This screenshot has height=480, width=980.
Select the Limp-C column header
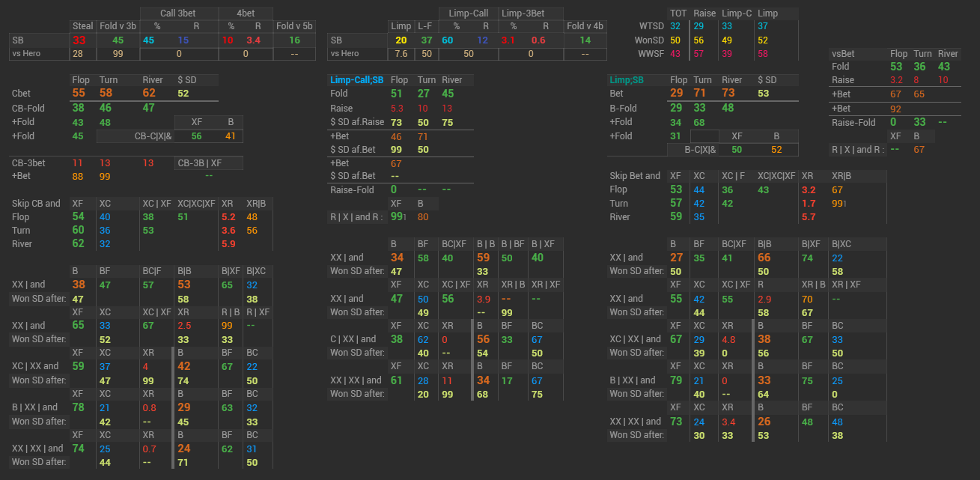[x=736, y=13]
